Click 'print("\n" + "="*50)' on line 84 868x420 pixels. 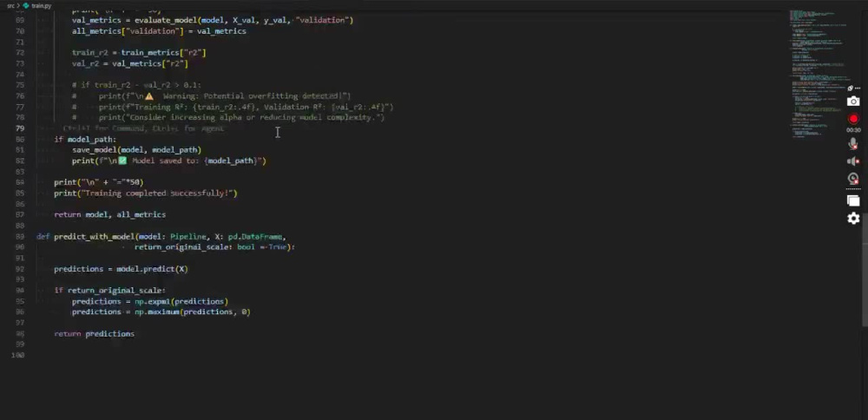pos(99,182)
